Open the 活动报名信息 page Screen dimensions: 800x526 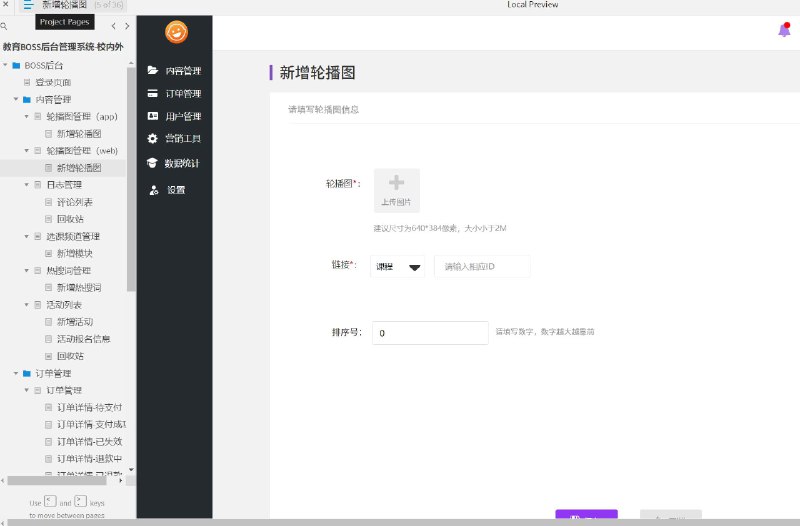coord(84,339)
